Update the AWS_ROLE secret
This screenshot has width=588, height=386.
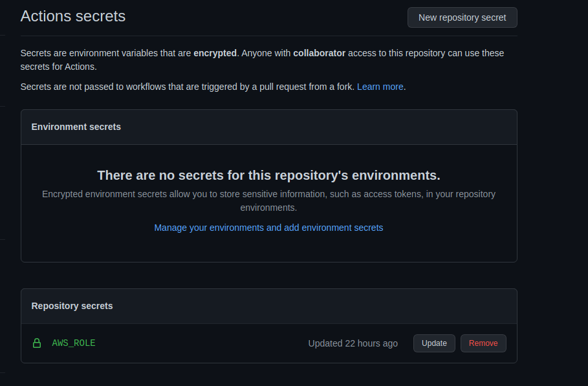434,343
